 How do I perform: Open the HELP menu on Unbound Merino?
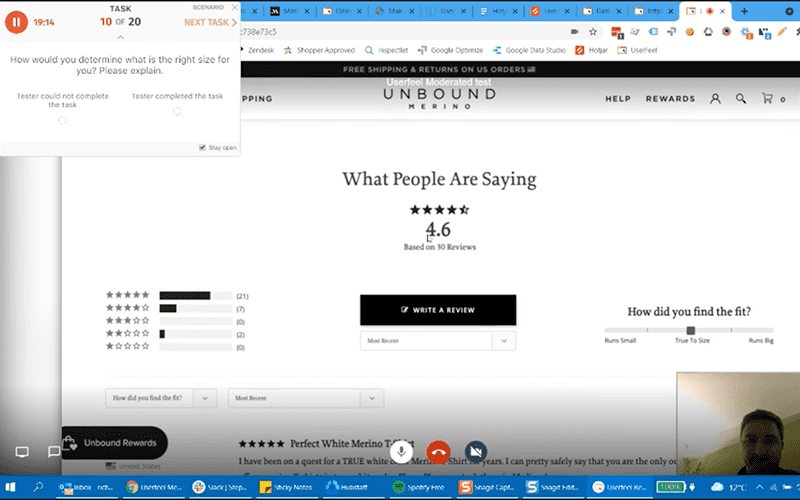tap(618, 98)
